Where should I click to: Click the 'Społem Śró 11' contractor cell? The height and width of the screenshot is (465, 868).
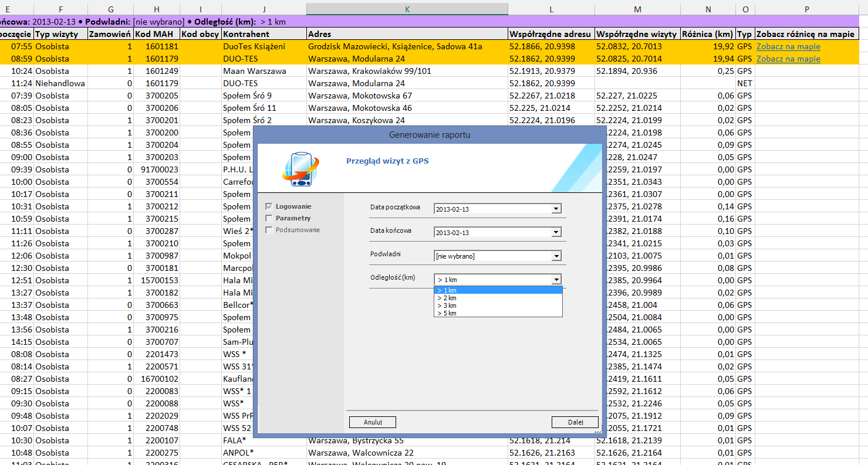pos(264,108)
